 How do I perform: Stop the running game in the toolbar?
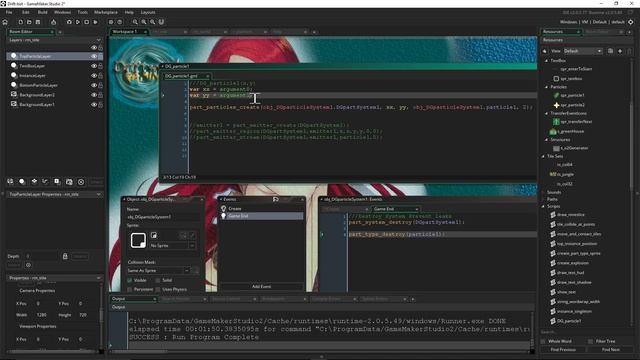(87, 22)
